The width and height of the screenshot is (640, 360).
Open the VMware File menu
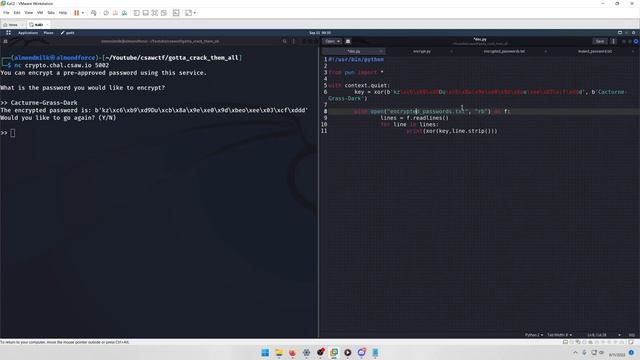click(6, 13)
